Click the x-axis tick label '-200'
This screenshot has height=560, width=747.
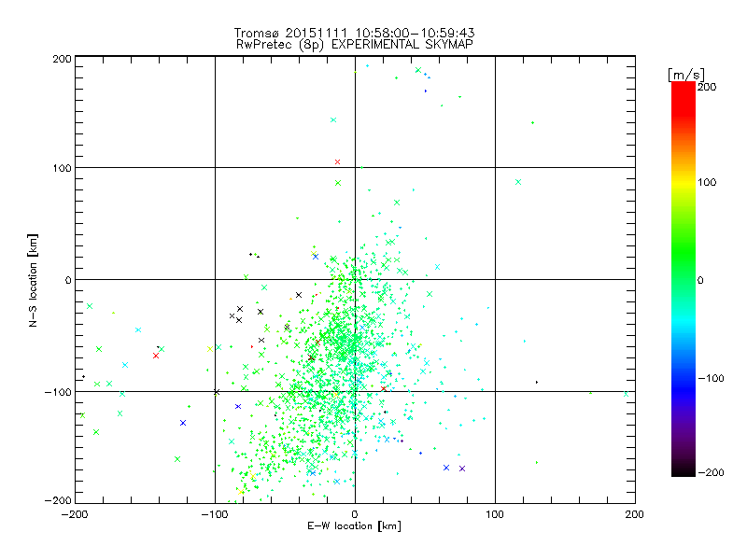76,514
